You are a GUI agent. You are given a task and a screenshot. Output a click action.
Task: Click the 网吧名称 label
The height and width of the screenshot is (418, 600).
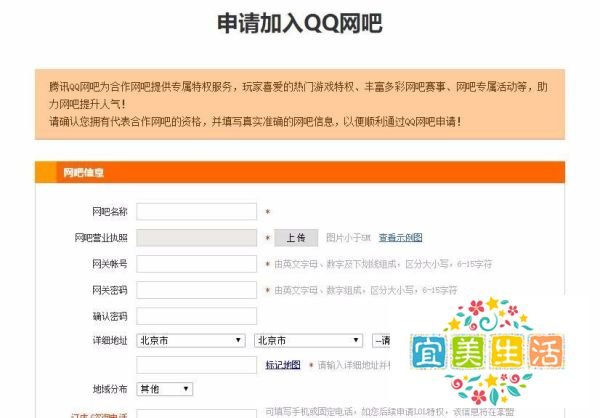pos(109,212)
